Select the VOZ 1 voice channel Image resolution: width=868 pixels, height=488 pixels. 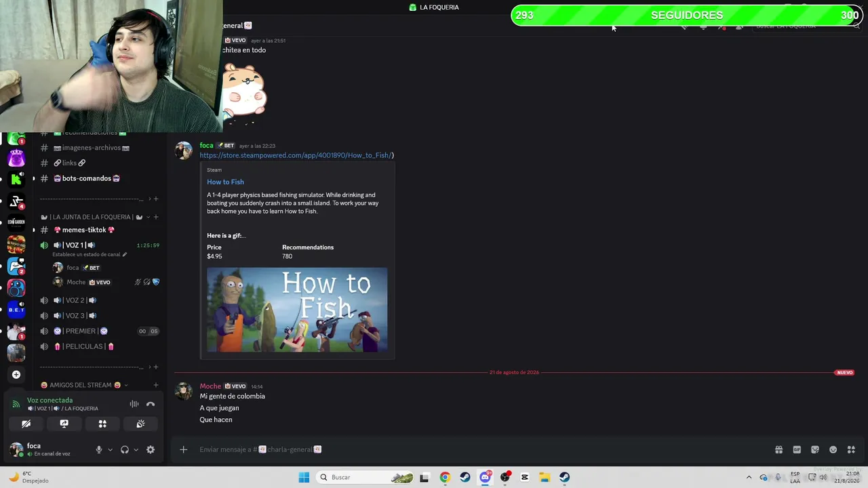[100, 245]
